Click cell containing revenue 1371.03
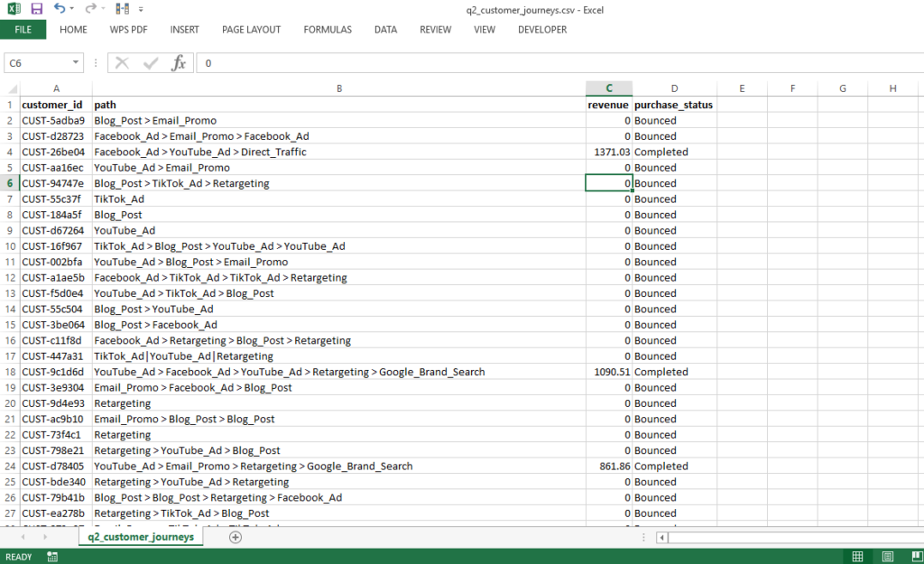Screen dimensions: 924x564 (x=609, y=152)
